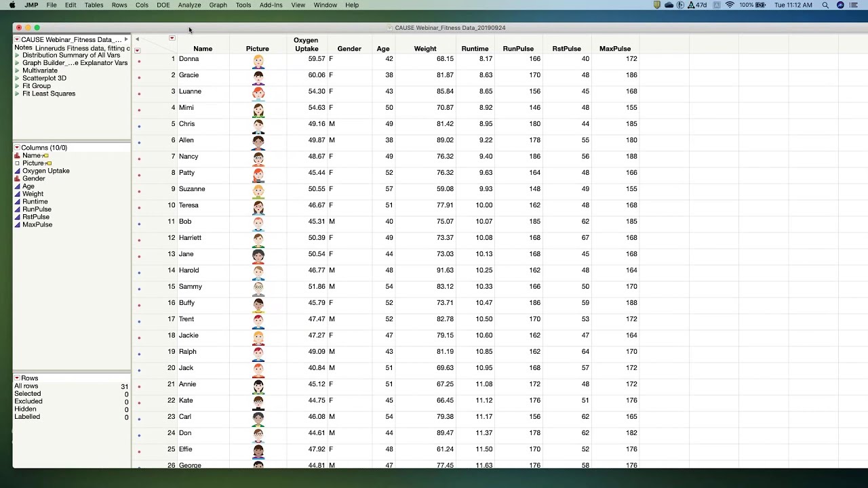This screenshot has height=488, width=868.
Task: Click Allen's picture thumbnail
Action: point(258,142)
